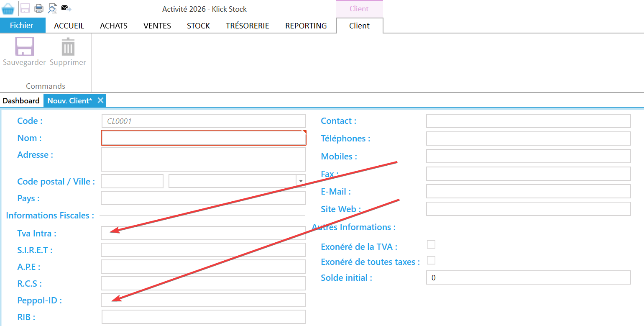
Task: Switch to the Dashboard document tab
Action: tap(21, 101)
